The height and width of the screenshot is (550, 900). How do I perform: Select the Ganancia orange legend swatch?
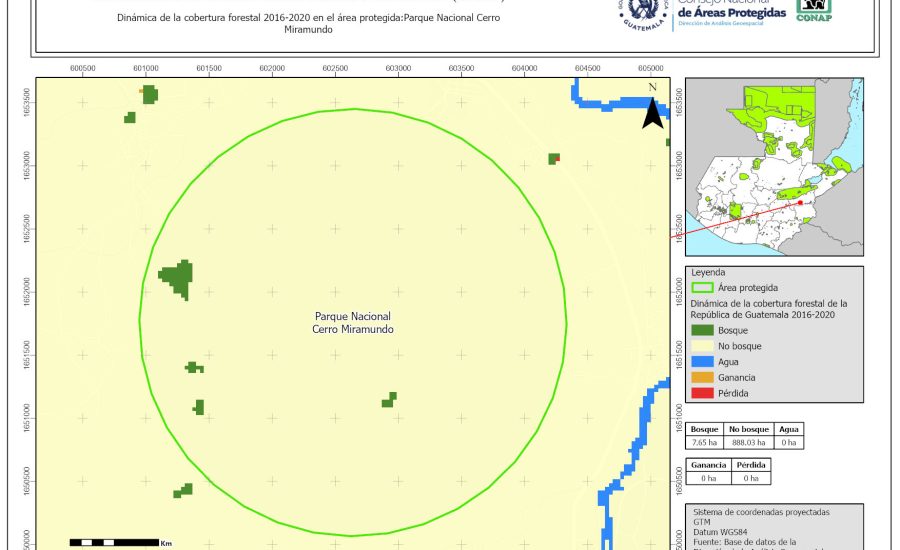click(704, 377)
